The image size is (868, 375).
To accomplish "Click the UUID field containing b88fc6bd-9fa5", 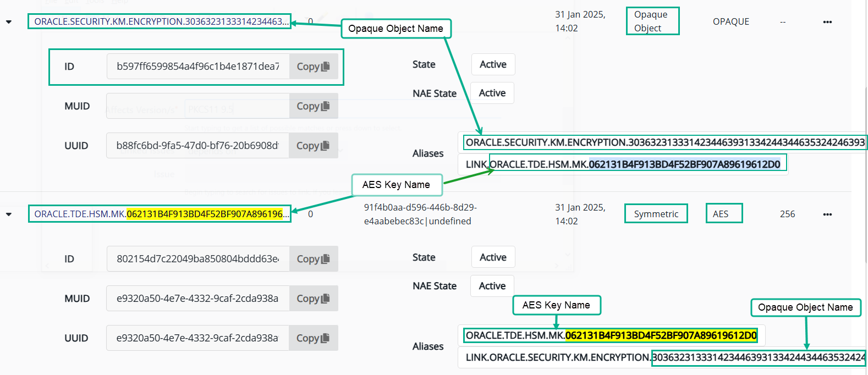I will click(198, 146).
